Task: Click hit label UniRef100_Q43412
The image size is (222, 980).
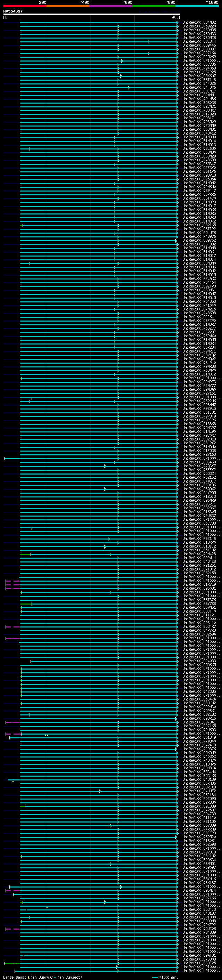Action: point(199,133)
